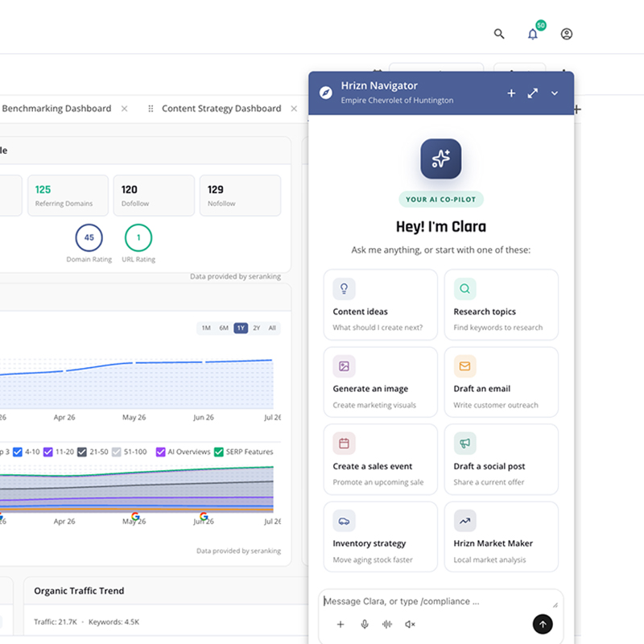
Task: Open the search magnifier icon in header
Action: click(499, 34)
